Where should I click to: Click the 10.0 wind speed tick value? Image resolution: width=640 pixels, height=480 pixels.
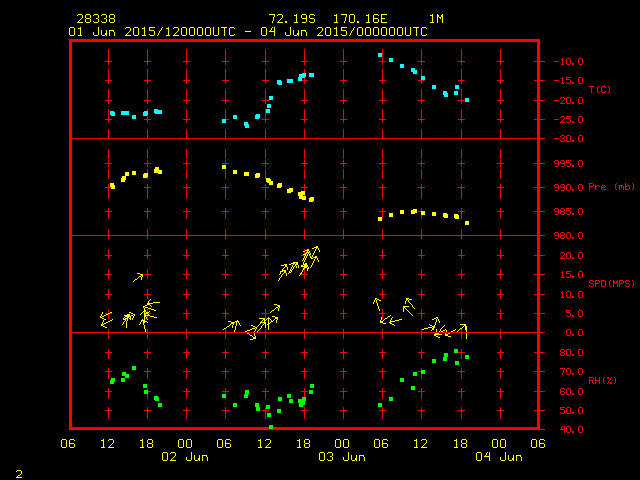pyautogui.click(x=571, y=295)
